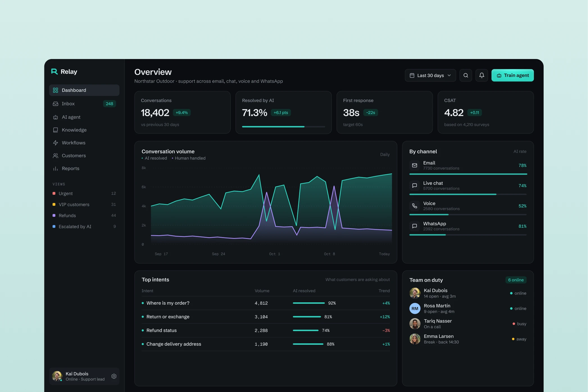The image size is (588, 392).
Task: Open the Knowledge section
Action: point(84,130)
